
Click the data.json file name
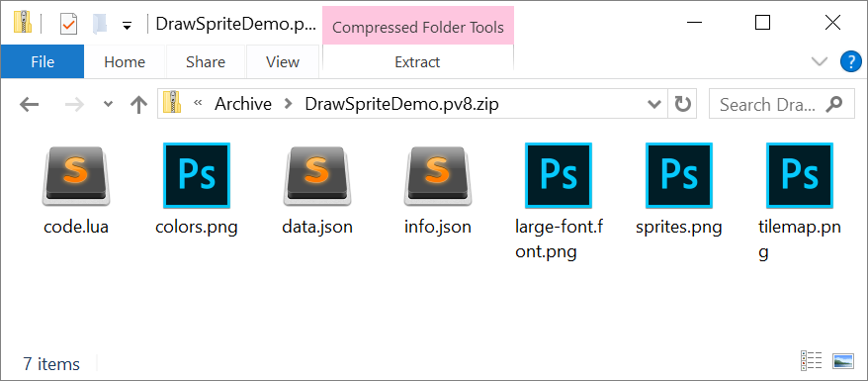(x=317, y=227)
